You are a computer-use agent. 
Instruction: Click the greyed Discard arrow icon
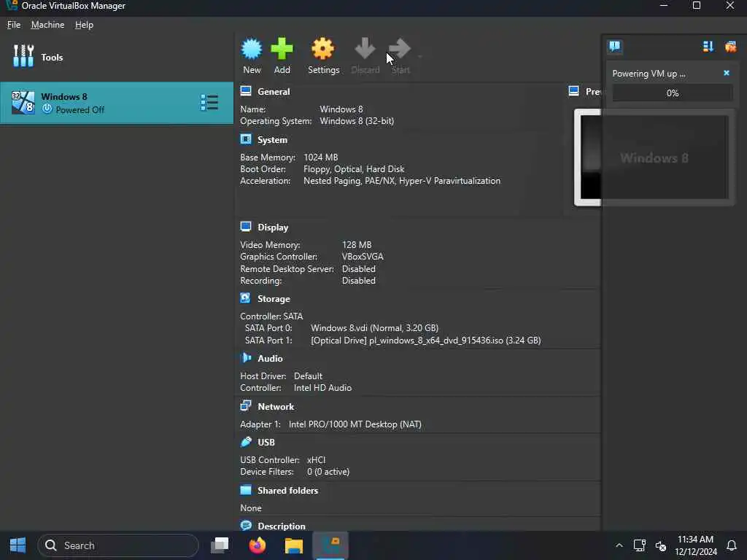click(x=365, y=49)
